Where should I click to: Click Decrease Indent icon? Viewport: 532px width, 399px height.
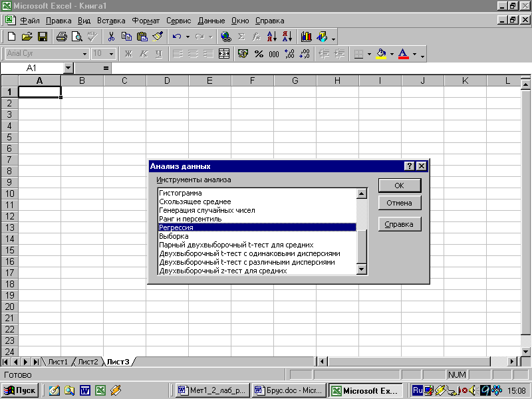tap(324, 54)
